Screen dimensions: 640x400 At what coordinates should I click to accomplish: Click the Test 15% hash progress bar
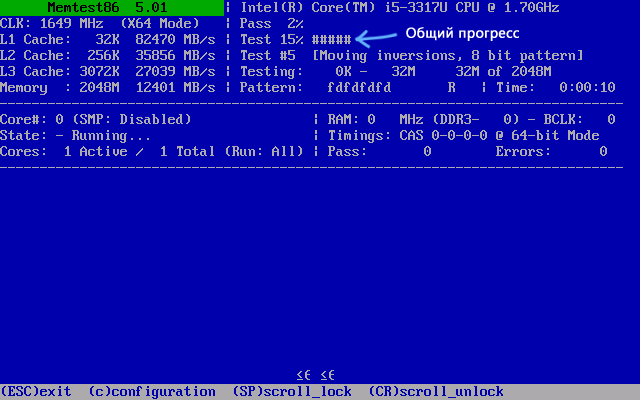pyautogui.click(x=331, y=40)
